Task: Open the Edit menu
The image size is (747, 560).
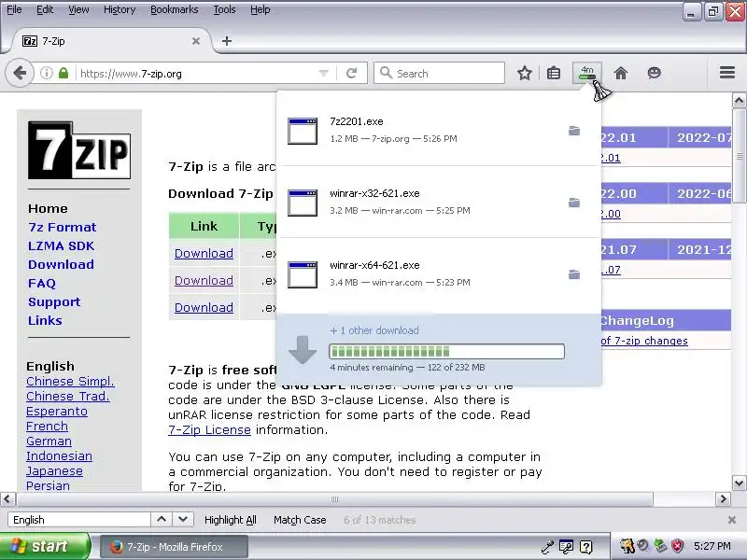Action: [45, 9]
